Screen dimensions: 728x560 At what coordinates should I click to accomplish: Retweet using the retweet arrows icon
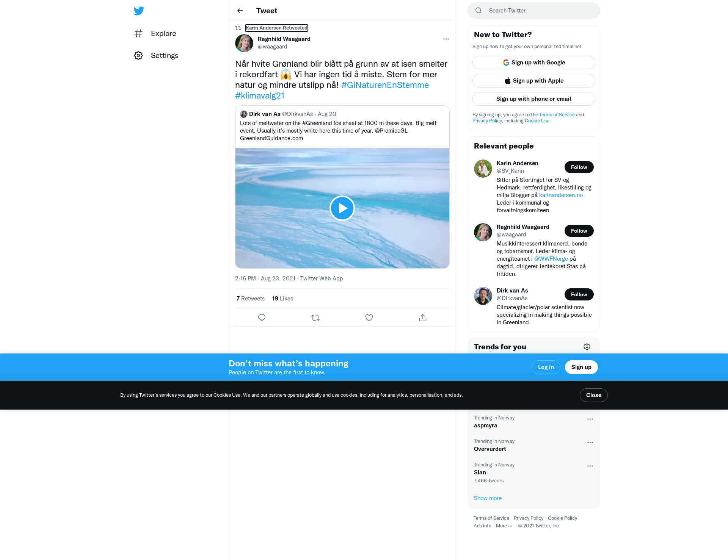coord(315,318)
